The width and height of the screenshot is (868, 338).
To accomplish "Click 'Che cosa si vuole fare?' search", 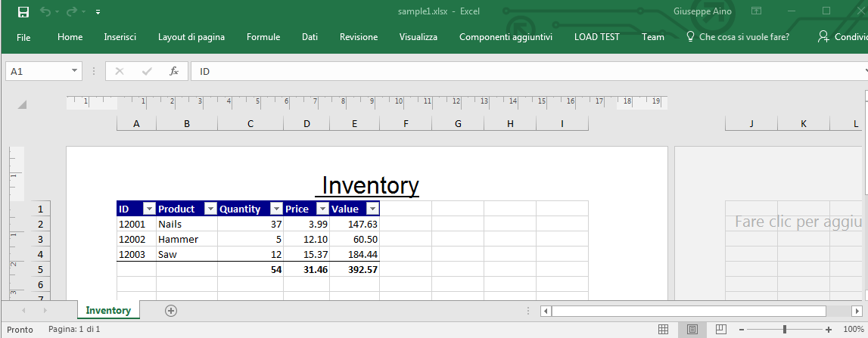I will [x=743, y=37].
